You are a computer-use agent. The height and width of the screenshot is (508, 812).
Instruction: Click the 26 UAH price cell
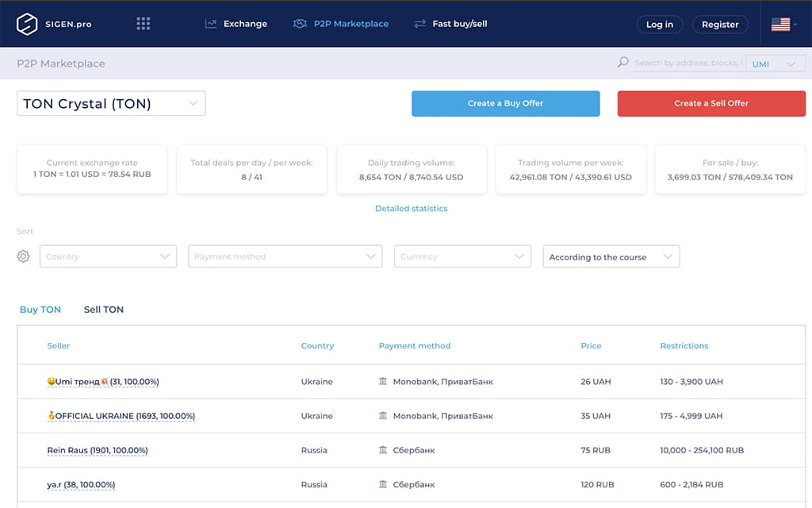point(596,382)
